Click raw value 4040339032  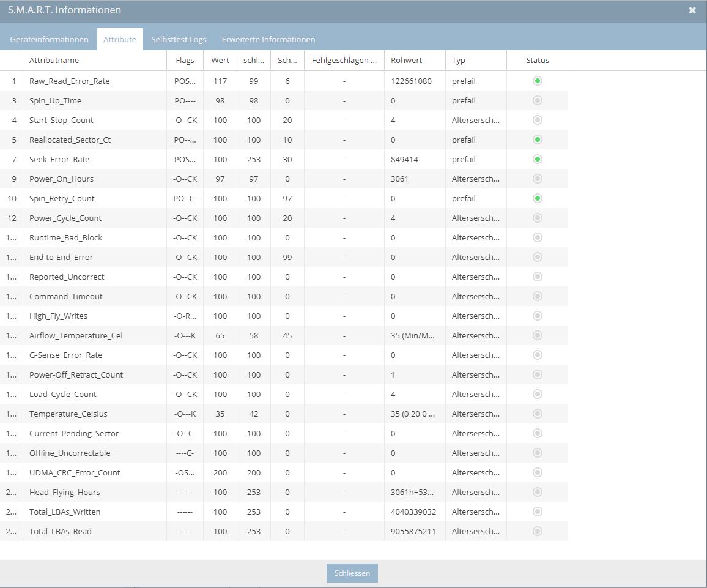point(413,512)
